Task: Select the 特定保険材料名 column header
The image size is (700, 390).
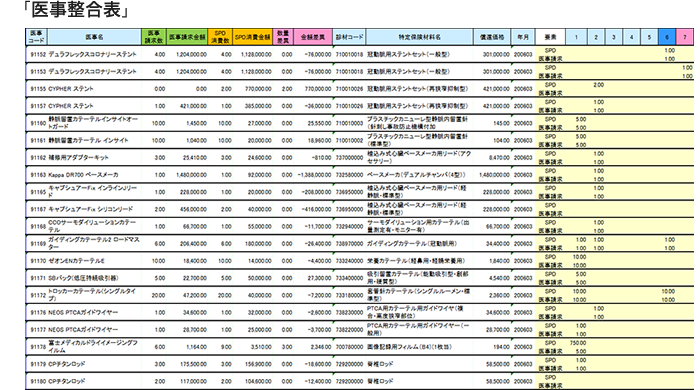Action: click(x=420, y=37)
